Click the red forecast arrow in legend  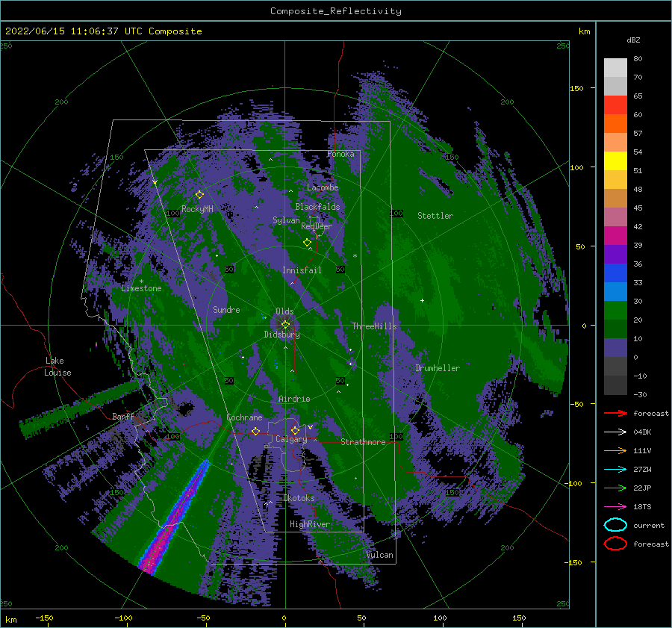click(615, 413)
